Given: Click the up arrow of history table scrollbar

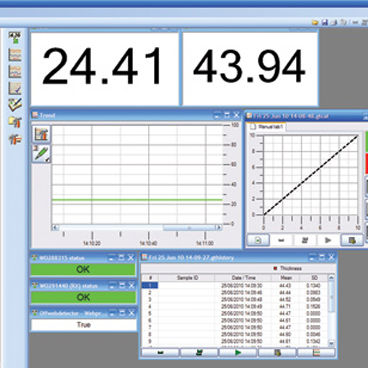Looking at the screenshot, I should click(x=331, y=277).
